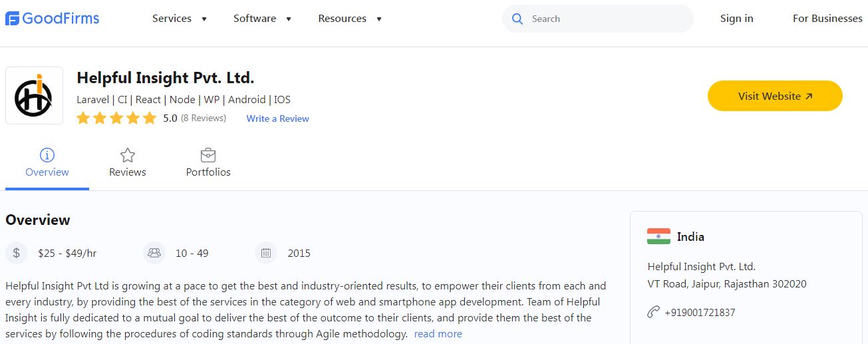Screen dimensions: 868x344
Task: Switch to the Reviews tab
Action: 128,172
